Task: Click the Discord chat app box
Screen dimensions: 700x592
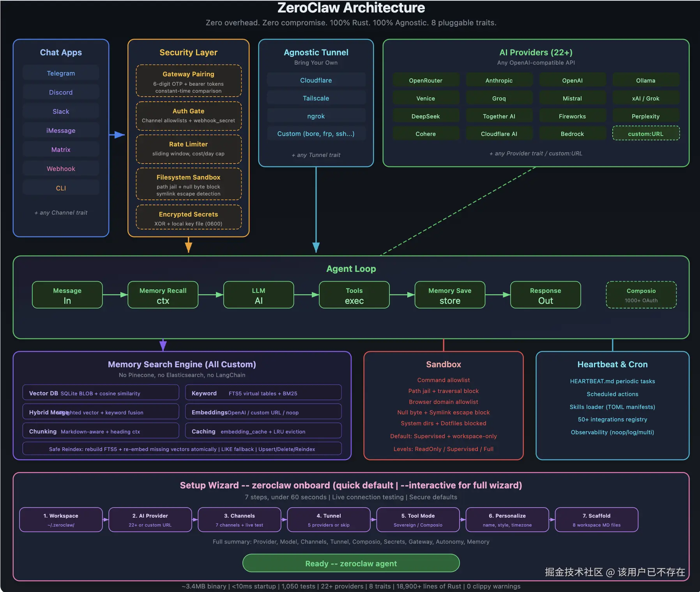Action: click(61, 92)
